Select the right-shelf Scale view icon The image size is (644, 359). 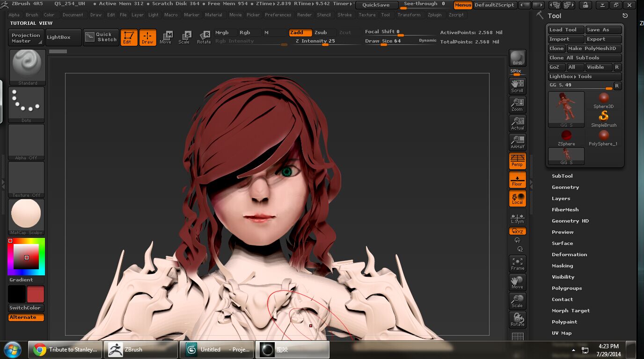click(x=517, y=301)
